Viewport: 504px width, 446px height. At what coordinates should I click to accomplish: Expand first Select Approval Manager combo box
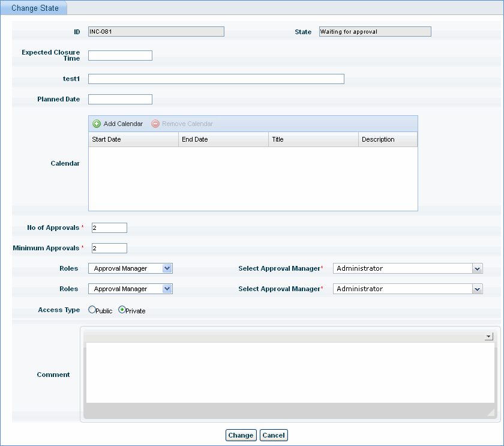point(477,269)
